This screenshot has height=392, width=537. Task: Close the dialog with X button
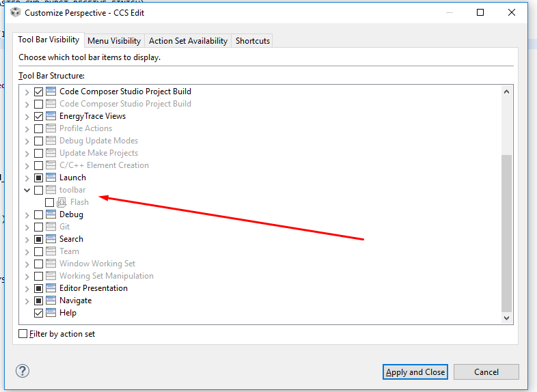click(512, 13)
